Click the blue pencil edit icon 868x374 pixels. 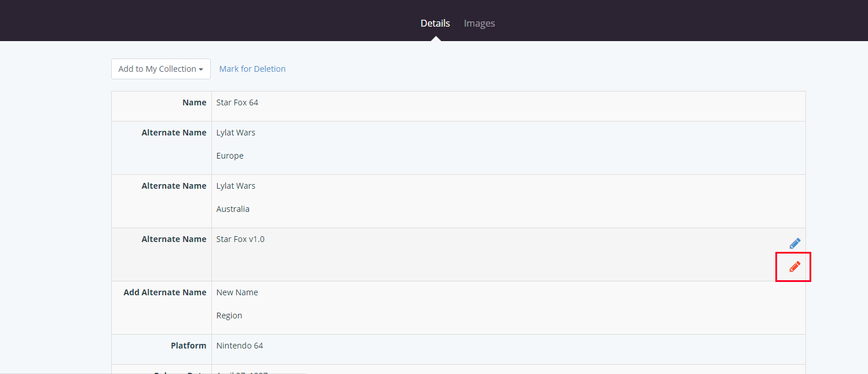(x=794, y=244)
